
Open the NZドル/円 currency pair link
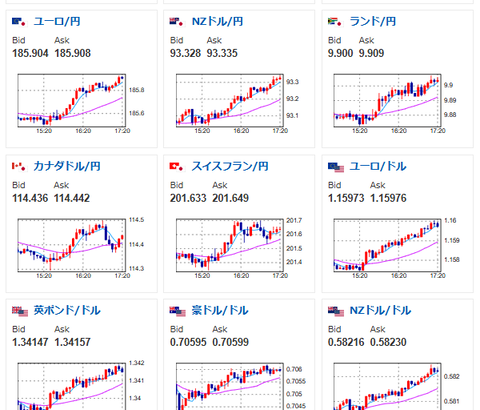pyautogui.click(x=217, y=22)
